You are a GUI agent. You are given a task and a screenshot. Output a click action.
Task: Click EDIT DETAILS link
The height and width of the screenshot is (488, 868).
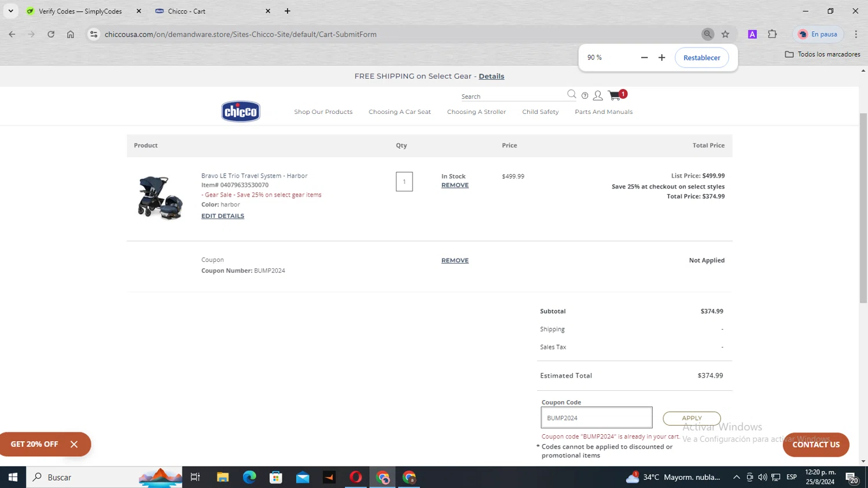[x=223, y=216]
